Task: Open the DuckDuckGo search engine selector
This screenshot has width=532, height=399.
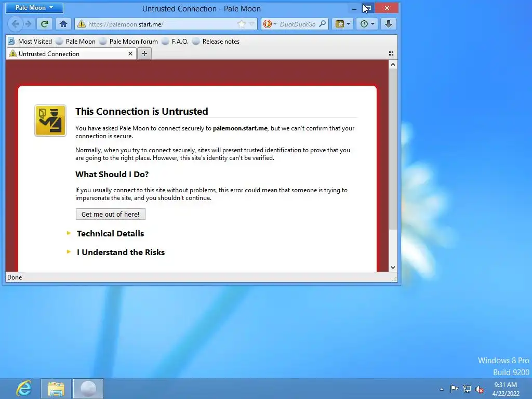Action: [270, 24]
